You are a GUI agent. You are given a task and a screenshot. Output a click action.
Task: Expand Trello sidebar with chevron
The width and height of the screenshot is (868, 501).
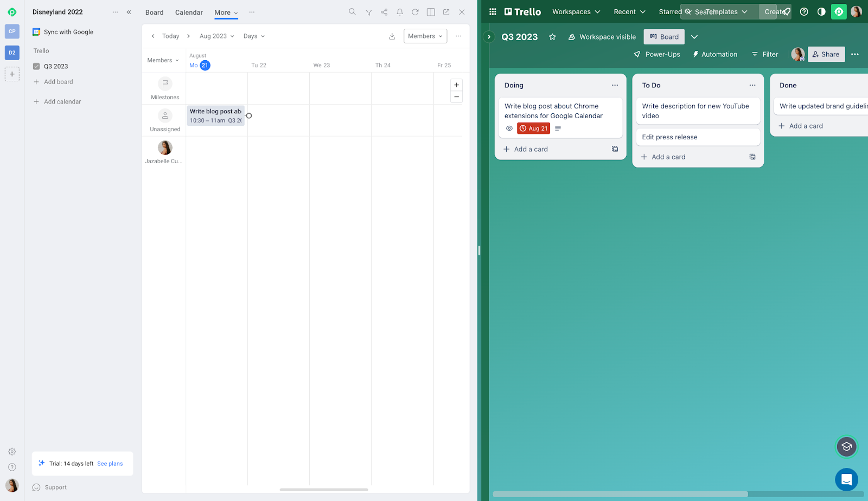click(489, 37)
